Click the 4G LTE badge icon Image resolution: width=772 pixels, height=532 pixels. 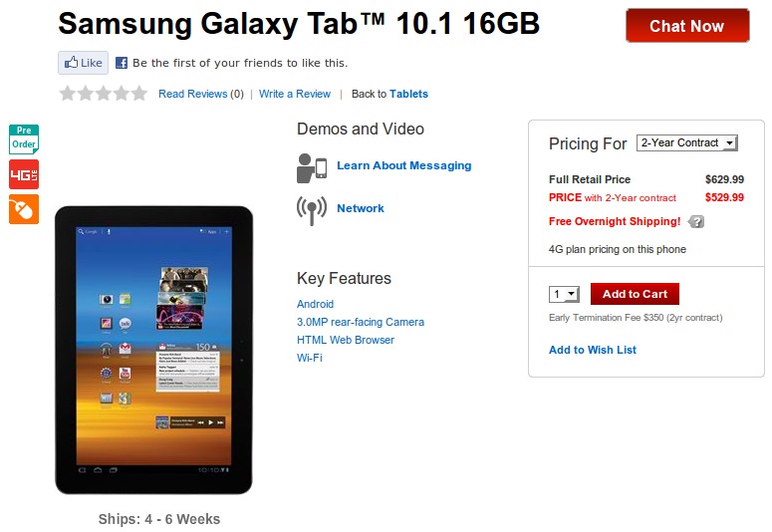pyautogui.click(x=23, y=174)
